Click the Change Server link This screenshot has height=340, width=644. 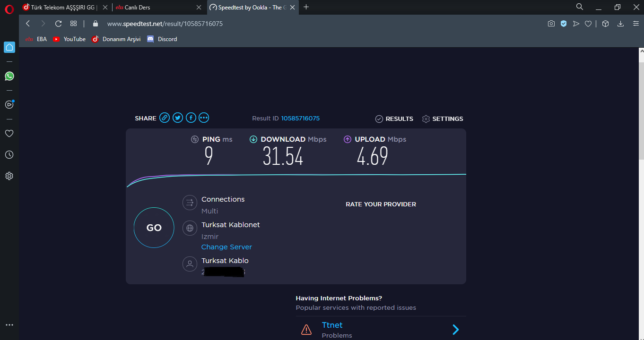click(226, 247)
